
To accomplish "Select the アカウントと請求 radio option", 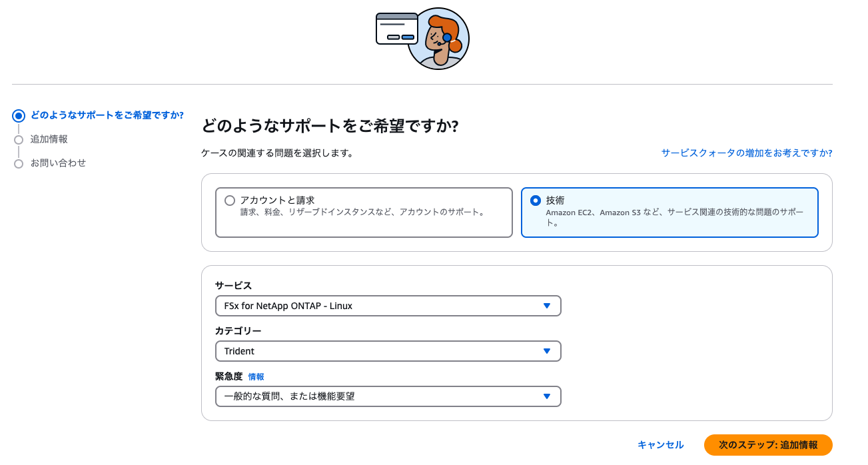I will point(230,201).
